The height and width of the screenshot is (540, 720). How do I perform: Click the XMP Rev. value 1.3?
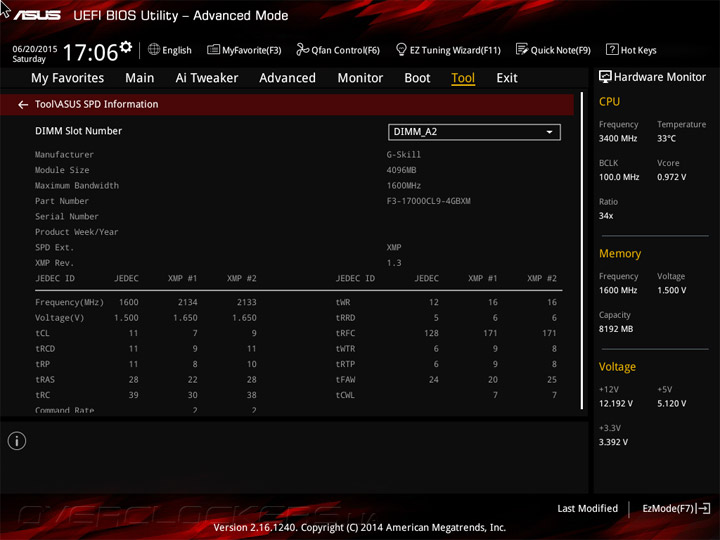click(394, 263)
